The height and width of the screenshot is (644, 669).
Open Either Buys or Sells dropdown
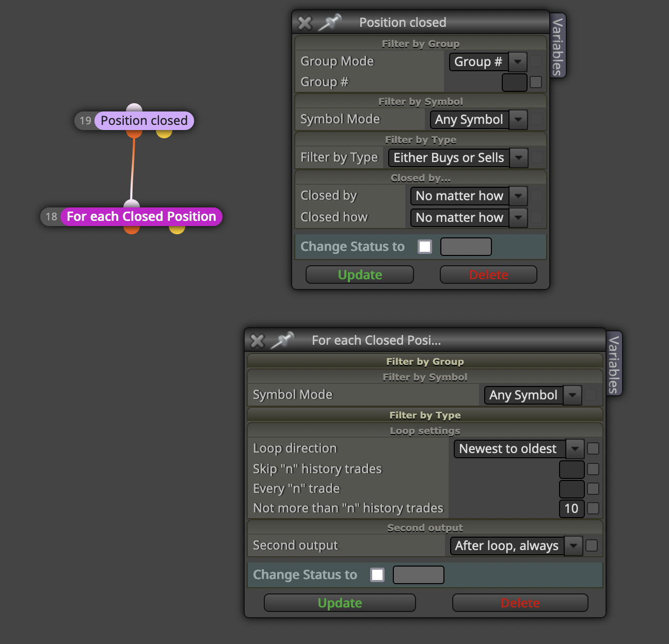pyautogui.click(x=458, y=158)
